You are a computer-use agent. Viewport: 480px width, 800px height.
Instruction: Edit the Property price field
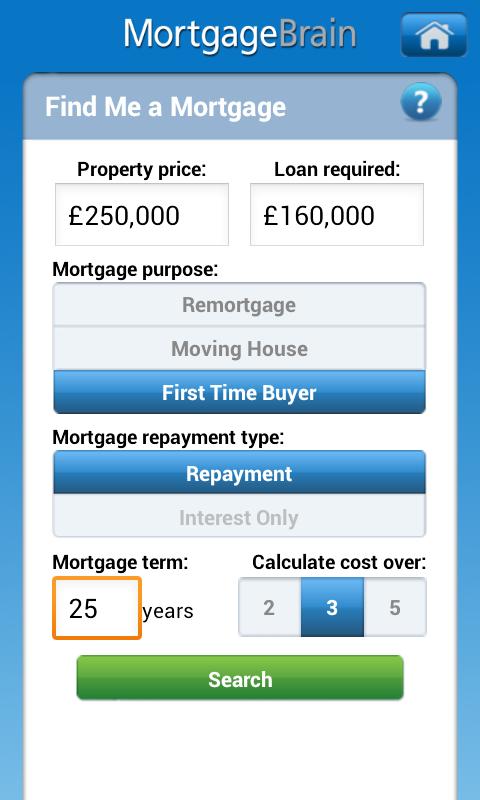[142, 215]
